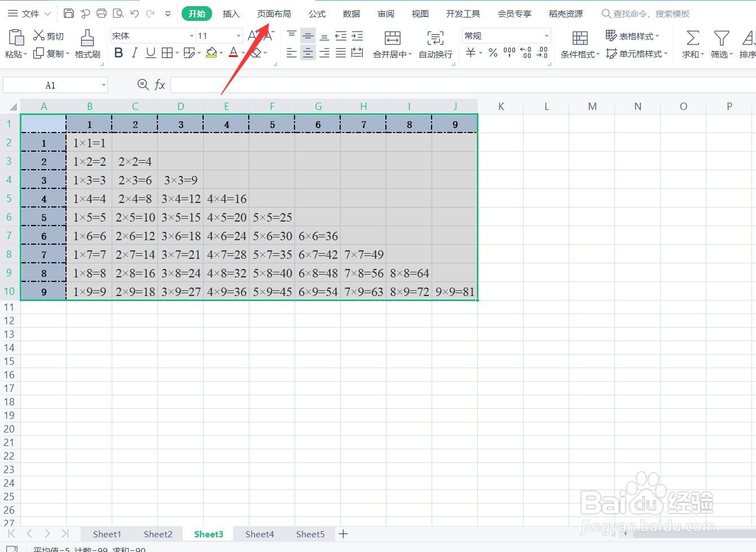This screenshot has height=552, width=756.
Task: Toggle Wrap Text (自动换行)
Action: [x=436, y=45]
